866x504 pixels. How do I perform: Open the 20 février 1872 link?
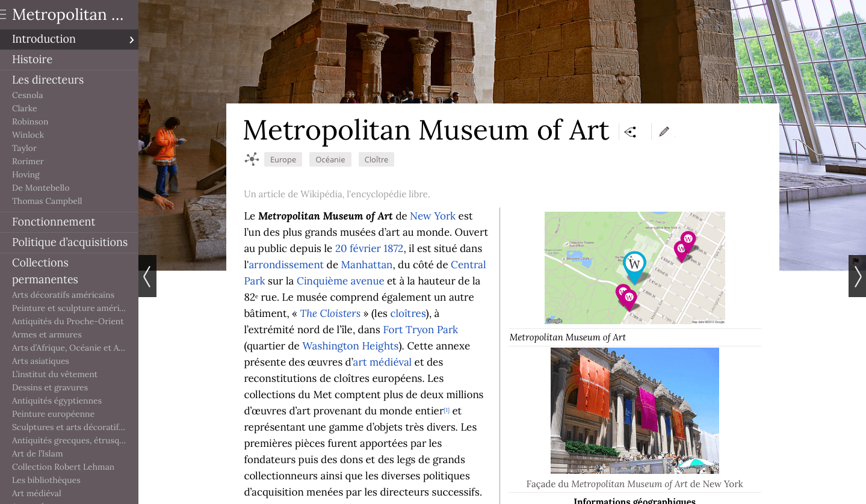[x=369, y=248]
